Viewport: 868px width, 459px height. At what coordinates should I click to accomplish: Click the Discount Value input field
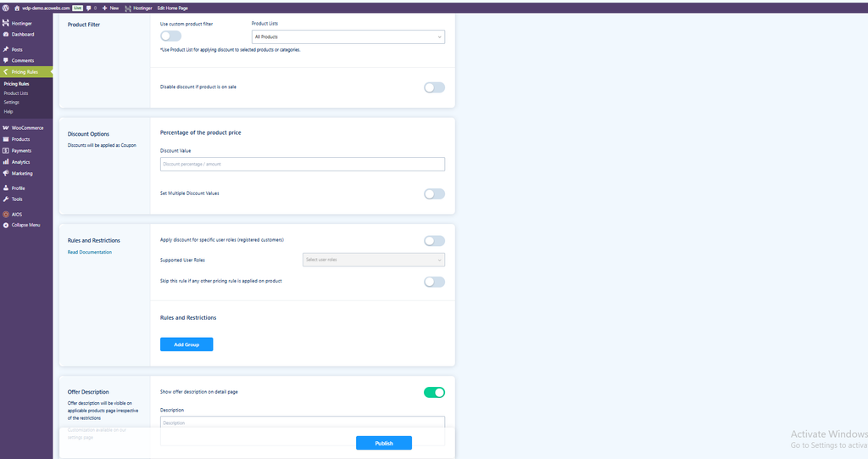click(303, 164)
